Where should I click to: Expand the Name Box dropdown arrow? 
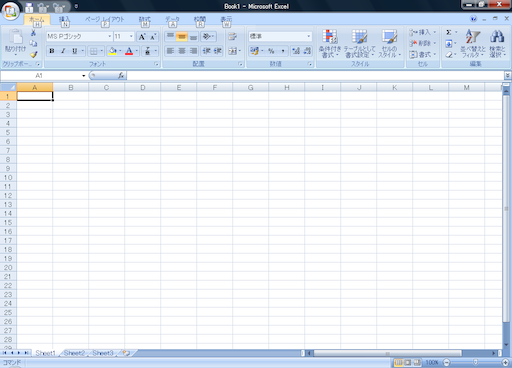point(84,76)
